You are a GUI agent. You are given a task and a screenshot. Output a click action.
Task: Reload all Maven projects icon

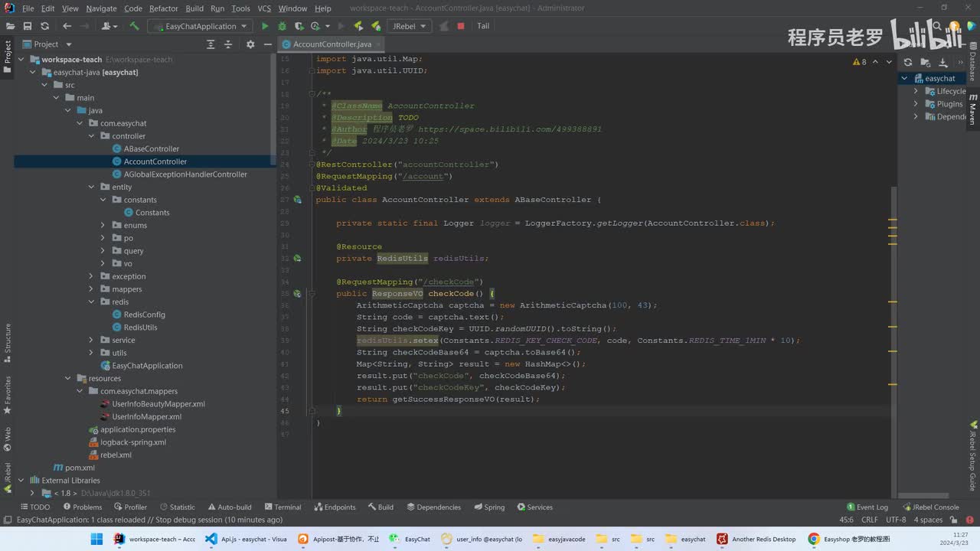(908, 63)
